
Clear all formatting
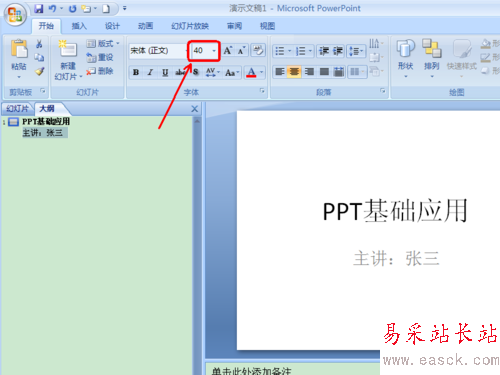tap(258, 51)
